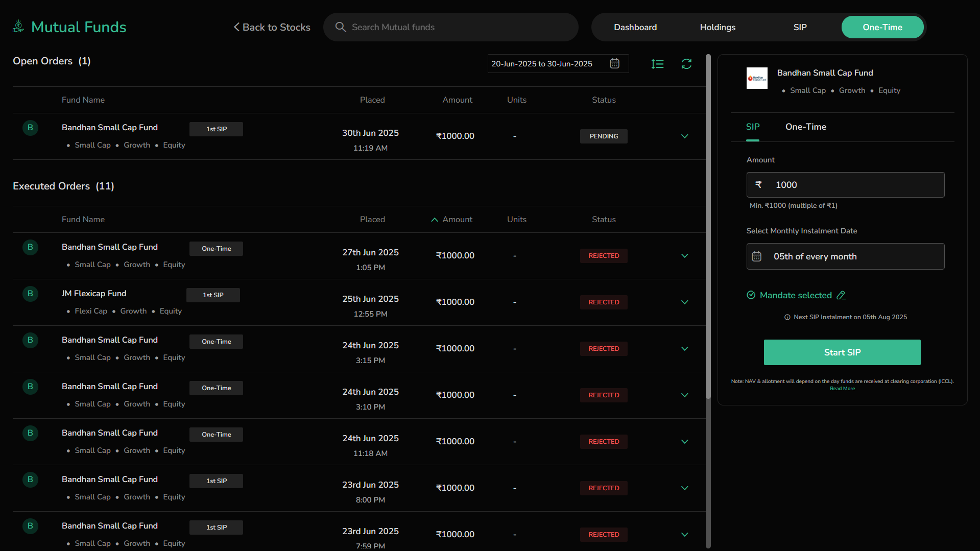Expand the 23rd Jun 8:00 PM order
Viewport: 980px width, 551px height.
685,488
